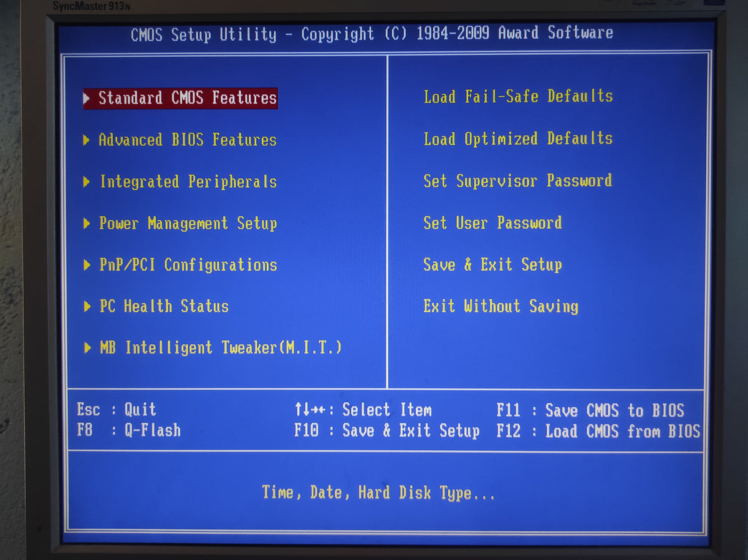Choose Exit Without Saving
The height and width of the screenshot is (560, 748).
(x=501, y=306)
